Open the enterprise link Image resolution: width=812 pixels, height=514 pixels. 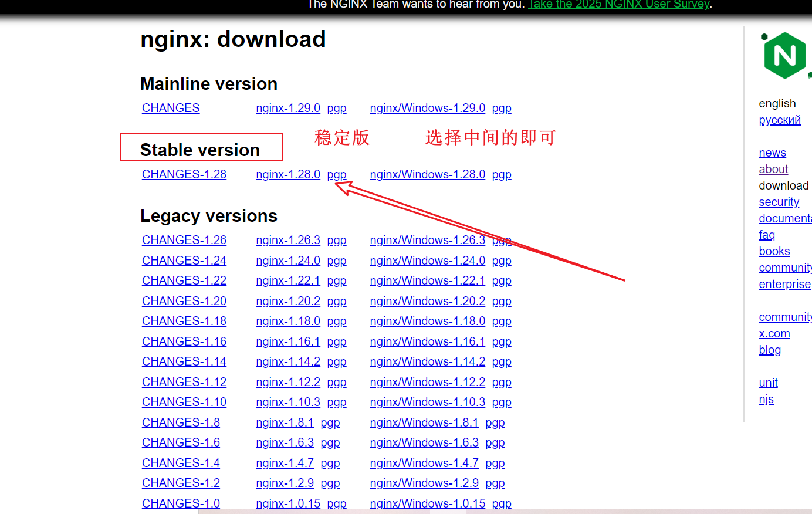785,284
